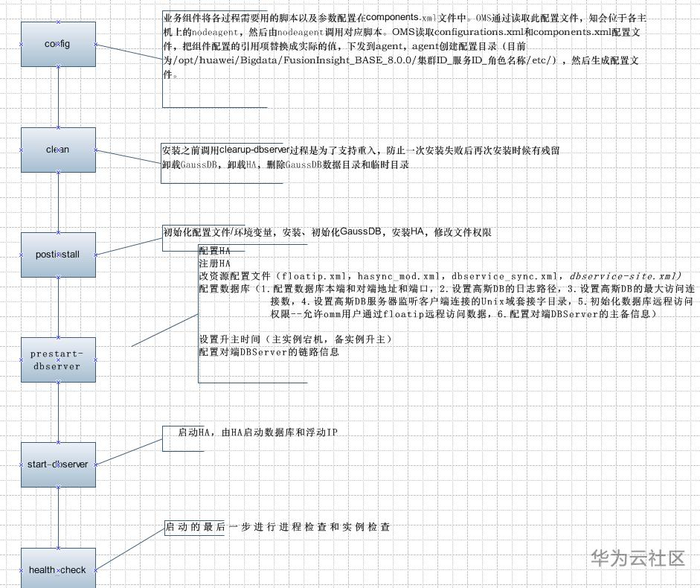Select the config flowchart box

[58, 44]
